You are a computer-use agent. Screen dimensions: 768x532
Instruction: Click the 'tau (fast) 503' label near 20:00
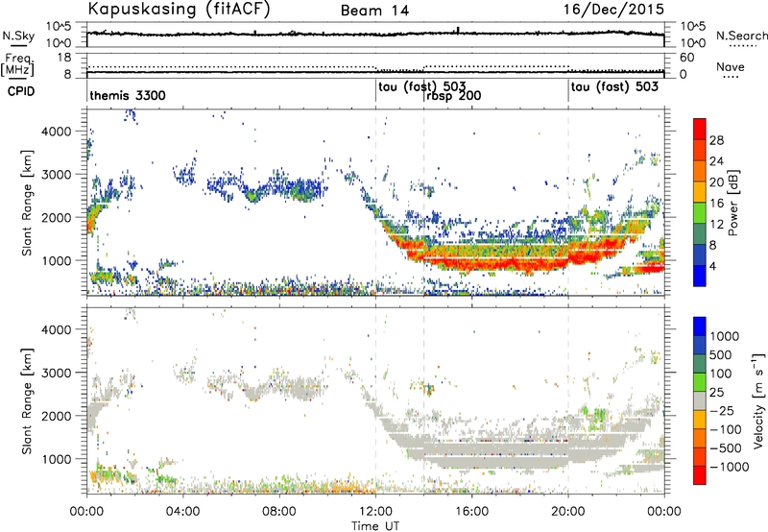point(614,87)
